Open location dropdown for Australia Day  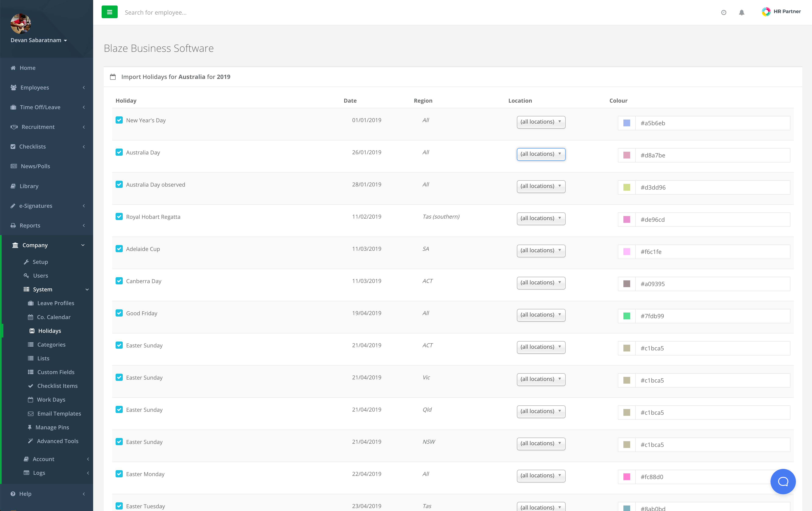541,154
